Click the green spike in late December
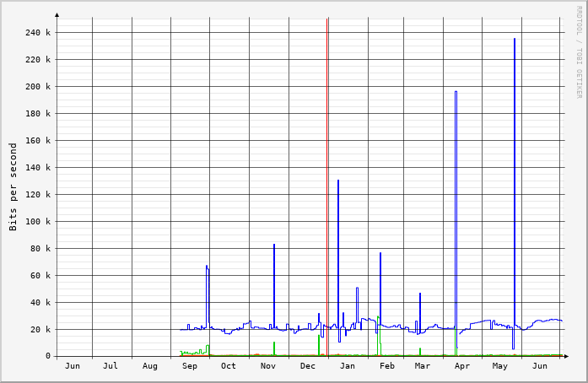 (x=319, y=345)
